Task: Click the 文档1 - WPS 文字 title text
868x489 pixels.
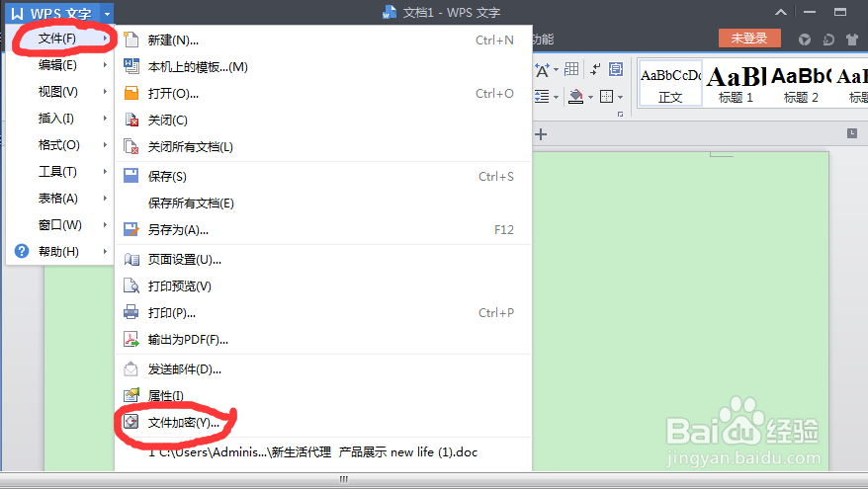Action: pyautogui.click(x=451, y=12)
